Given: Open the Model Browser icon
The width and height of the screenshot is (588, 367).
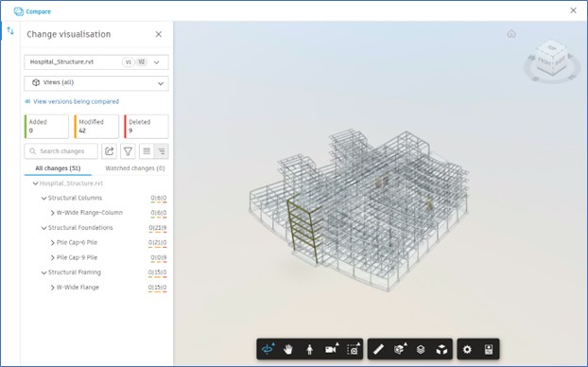Looking at the screenshot, I should (x=421, y=349).
